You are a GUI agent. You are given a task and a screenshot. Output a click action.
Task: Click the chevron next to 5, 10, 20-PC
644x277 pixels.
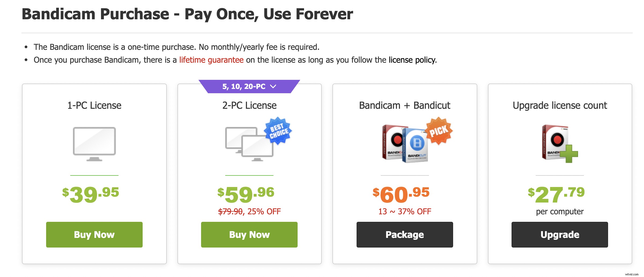tap(273, 87)
